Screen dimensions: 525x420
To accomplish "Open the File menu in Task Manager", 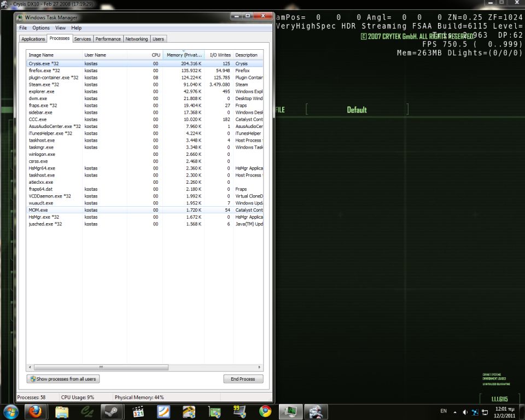I will 23,28.
